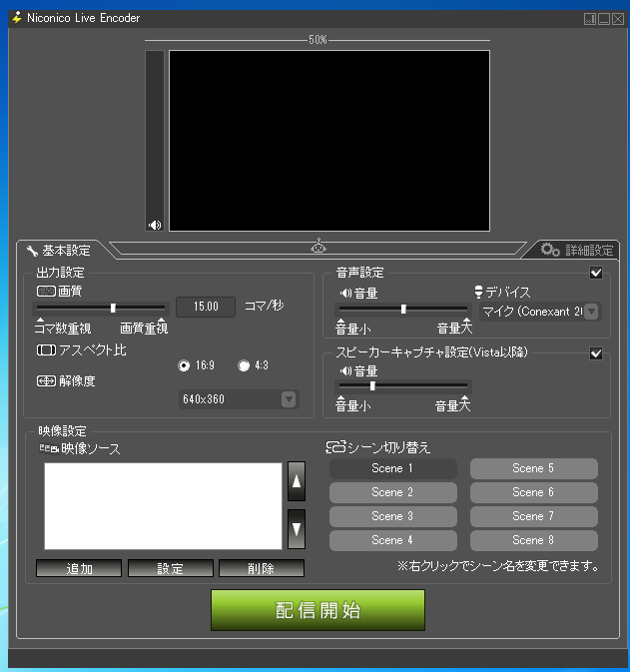Screen dimensions: 630x672
Task: Click the 50% preview zoom label
Action: tap(317, 40)
